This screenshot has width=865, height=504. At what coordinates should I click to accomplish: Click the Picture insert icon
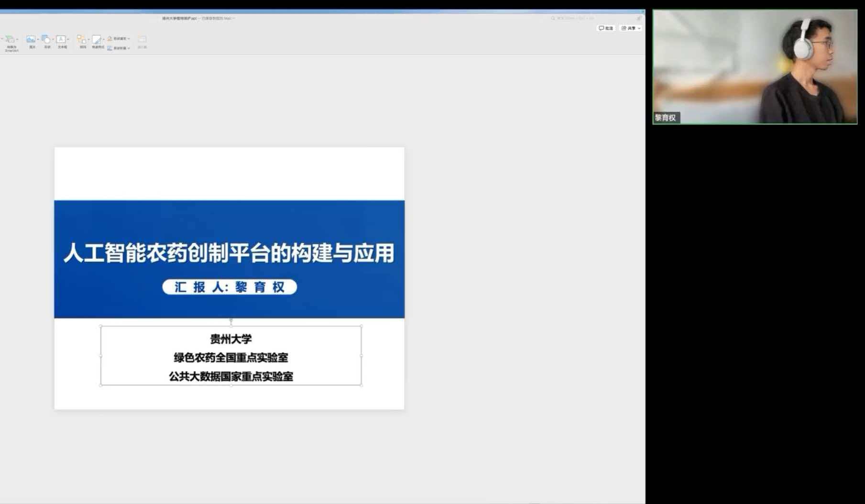tap(31, 39)
